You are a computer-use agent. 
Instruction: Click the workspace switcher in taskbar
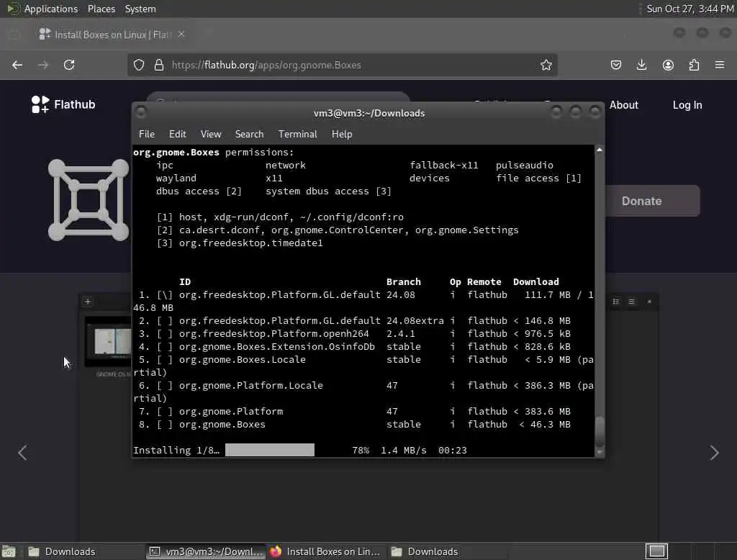coord(656,551)
